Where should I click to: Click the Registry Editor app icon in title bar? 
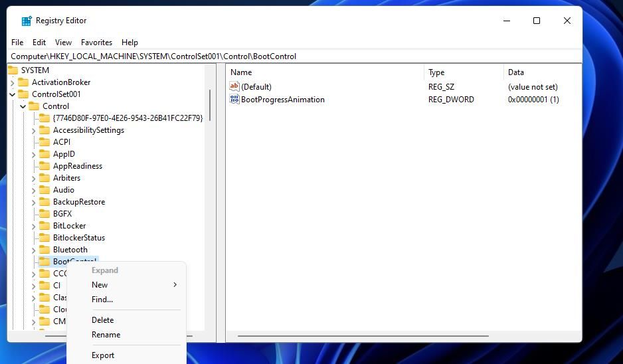27,21
